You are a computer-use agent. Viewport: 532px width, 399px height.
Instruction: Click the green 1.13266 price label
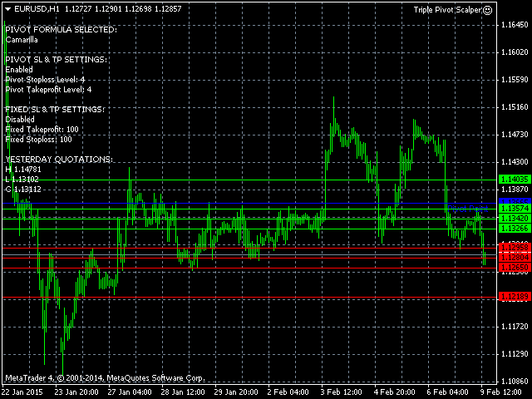tap(515, 229)
